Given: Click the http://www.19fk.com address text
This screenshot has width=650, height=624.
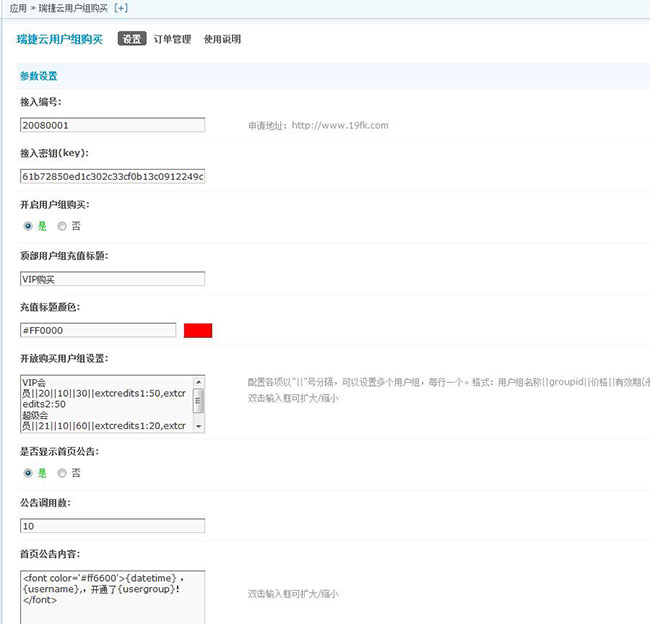Looking at the screenshot, I should [340, 125].
